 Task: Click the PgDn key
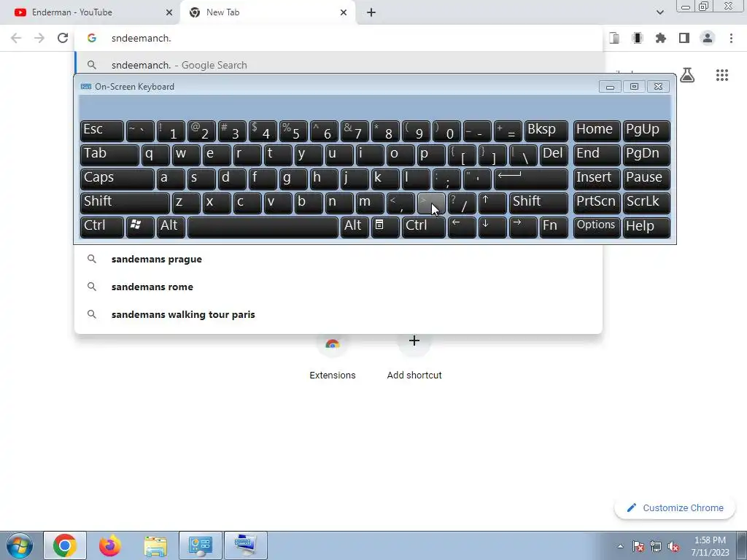646,155
